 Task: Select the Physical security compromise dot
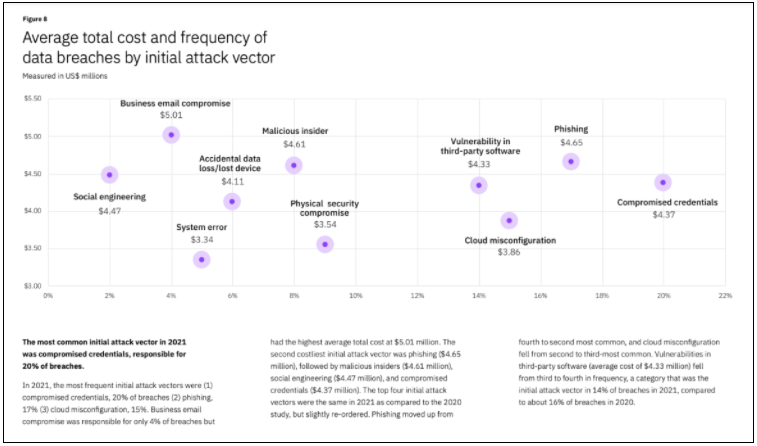pyautogui.click(x=324, y=245)
